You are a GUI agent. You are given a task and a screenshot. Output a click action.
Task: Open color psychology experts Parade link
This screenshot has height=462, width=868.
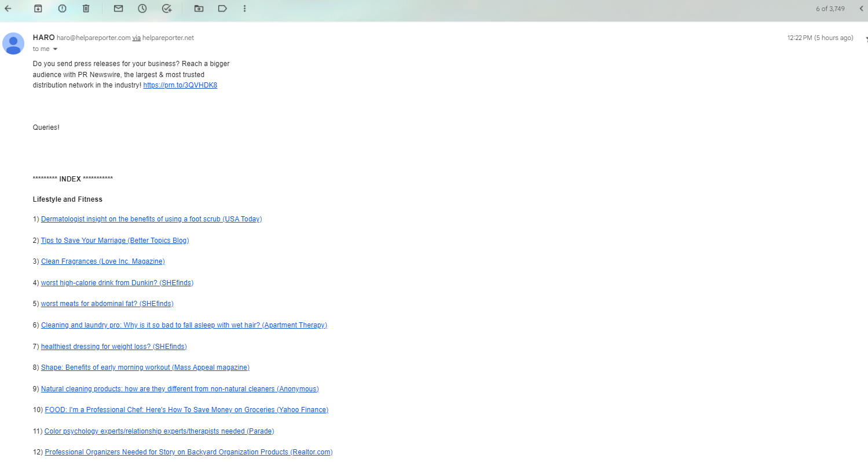point(159,431)
